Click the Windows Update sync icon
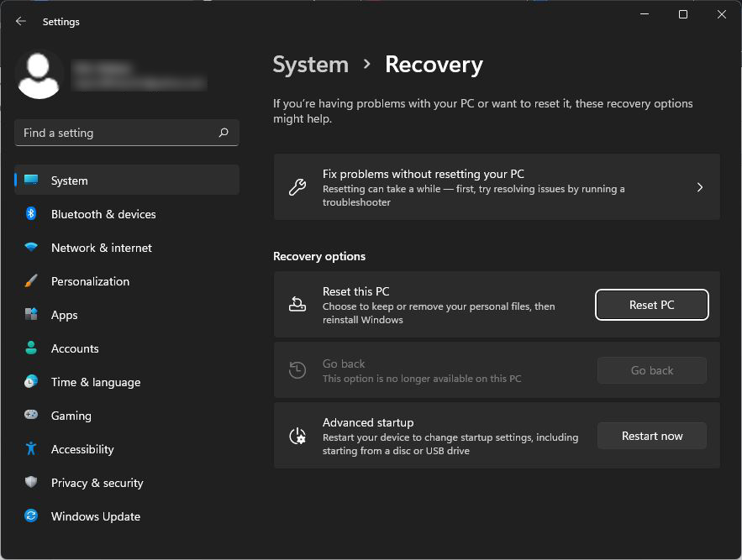Image resolution: width=742 pixels, height=560 pixels. click(31, 516)
